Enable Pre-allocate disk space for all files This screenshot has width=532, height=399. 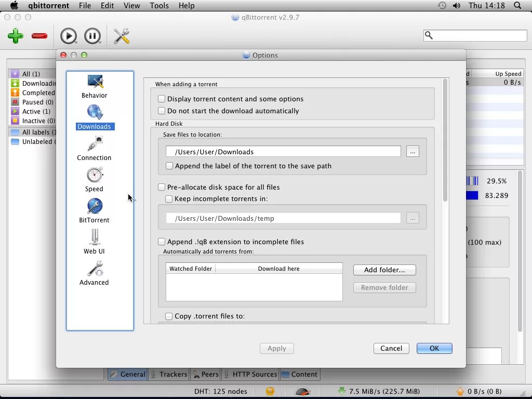tap(162, 187)
